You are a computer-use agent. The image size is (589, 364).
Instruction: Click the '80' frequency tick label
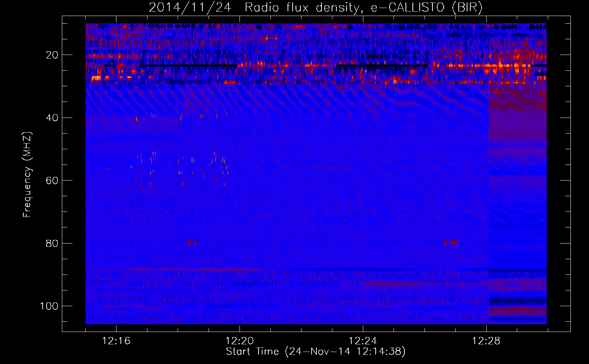click(52, 244)
